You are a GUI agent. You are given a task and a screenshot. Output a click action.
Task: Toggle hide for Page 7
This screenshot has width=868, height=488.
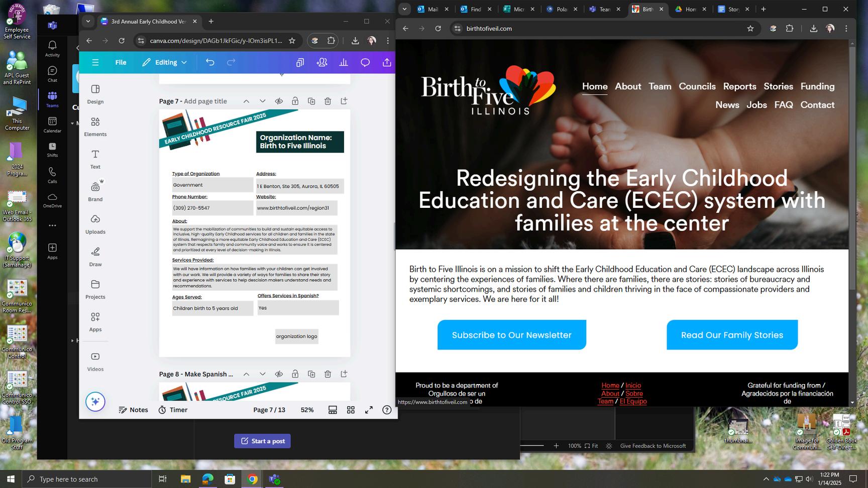279,101
